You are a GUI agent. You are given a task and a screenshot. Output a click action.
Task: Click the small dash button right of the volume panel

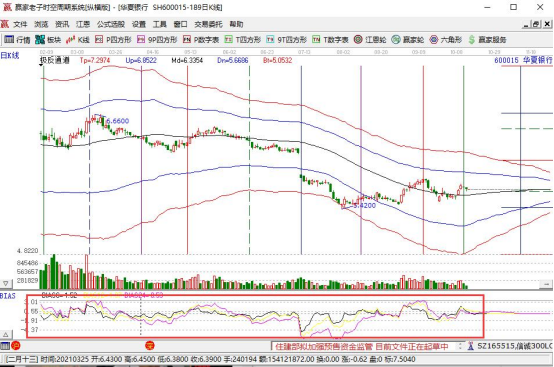(546, 284)
